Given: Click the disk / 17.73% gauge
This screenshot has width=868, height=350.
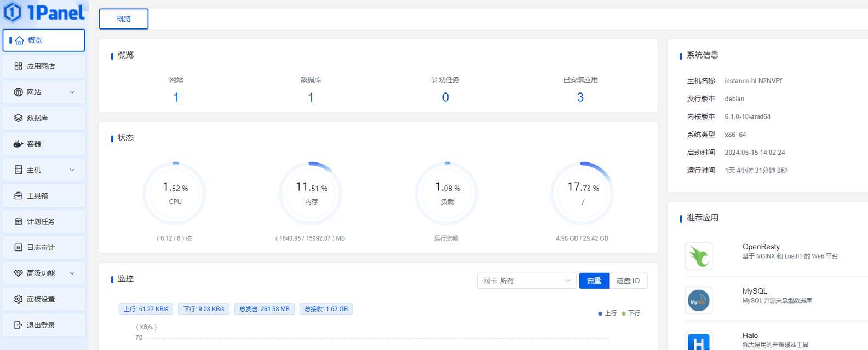Looking at the screenshot, I should pos(582,194).
